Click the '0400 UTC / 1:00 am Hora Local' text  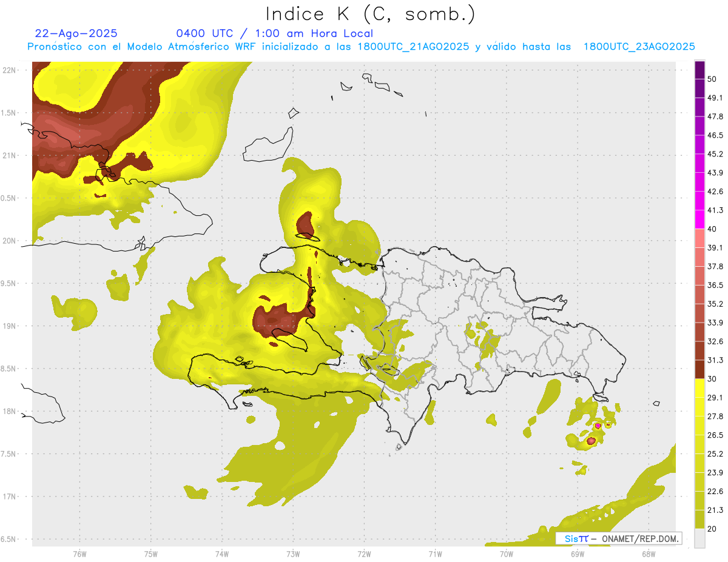[274, 33]
